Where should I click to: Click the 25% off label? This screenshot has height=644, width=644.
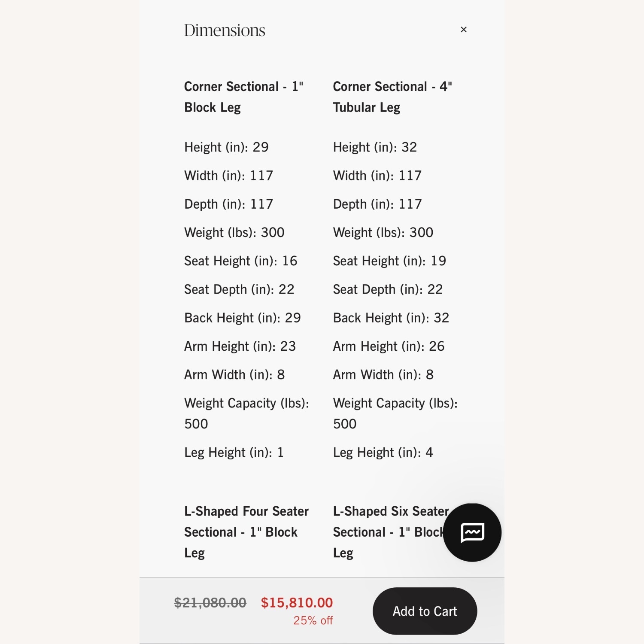pos(313,620)
